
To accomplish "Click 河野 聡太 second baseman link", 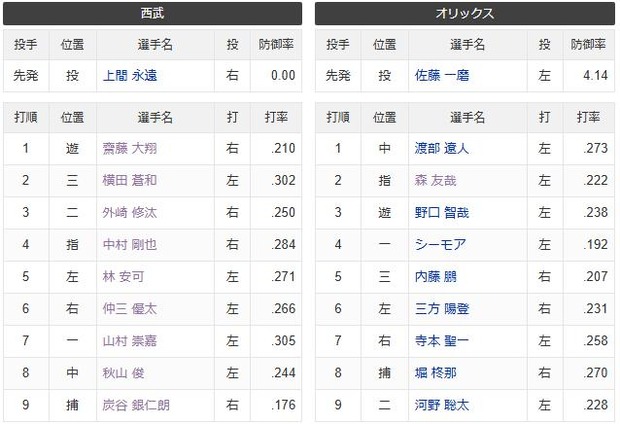I will (442, 405).
